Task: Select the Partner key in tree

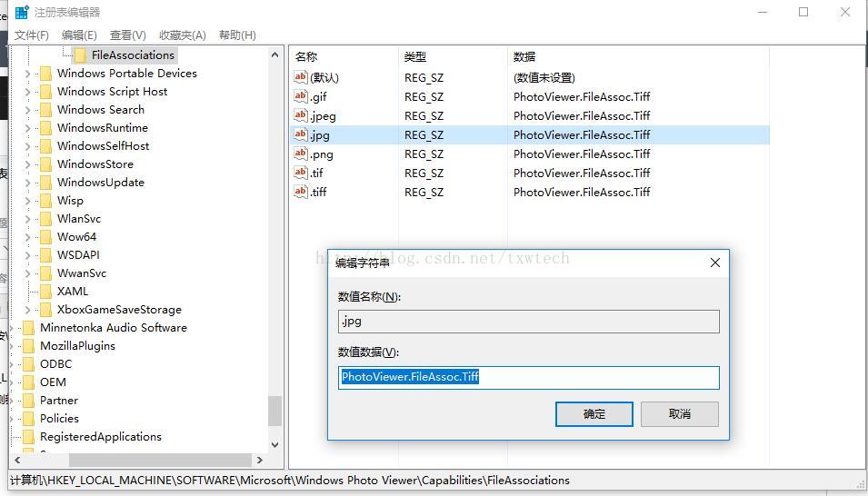Action: coord(59,401)
